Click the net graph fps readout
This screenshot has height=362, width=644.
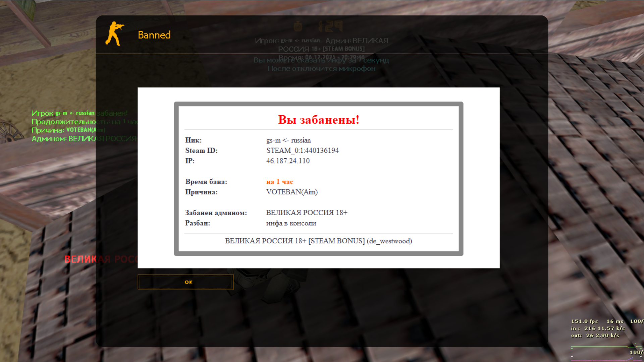point(584,321)
